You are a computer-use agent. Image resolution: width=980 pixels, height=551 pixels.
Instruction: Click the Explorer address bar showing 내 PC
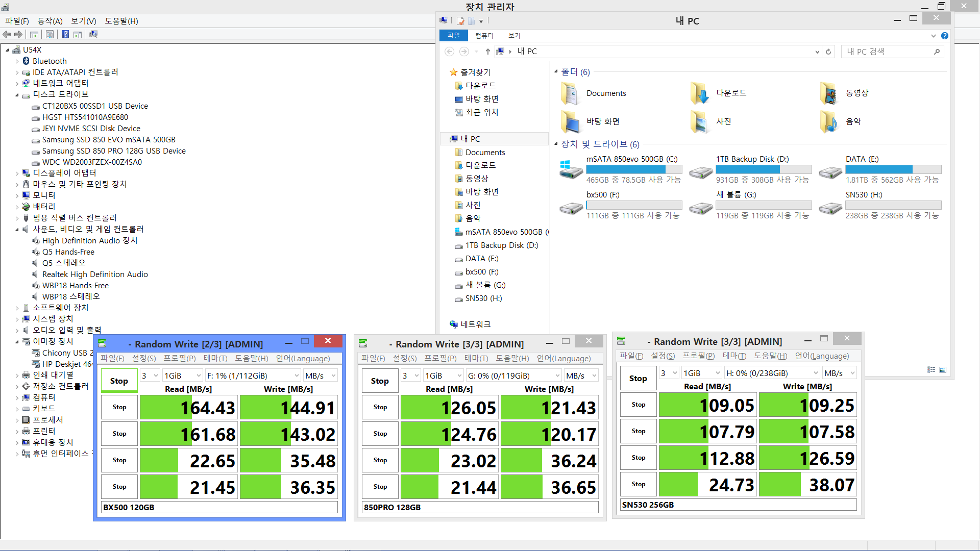657,52
